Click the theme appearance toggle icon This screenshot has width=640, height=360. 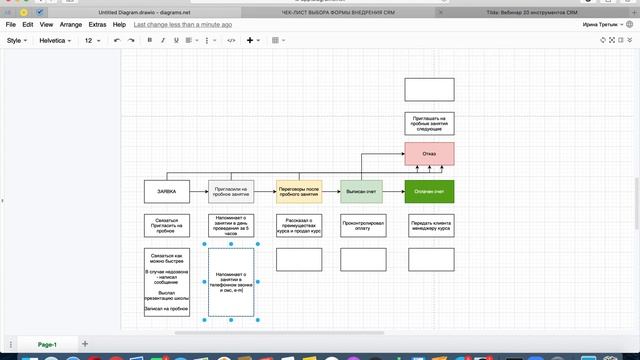point(603,40)
